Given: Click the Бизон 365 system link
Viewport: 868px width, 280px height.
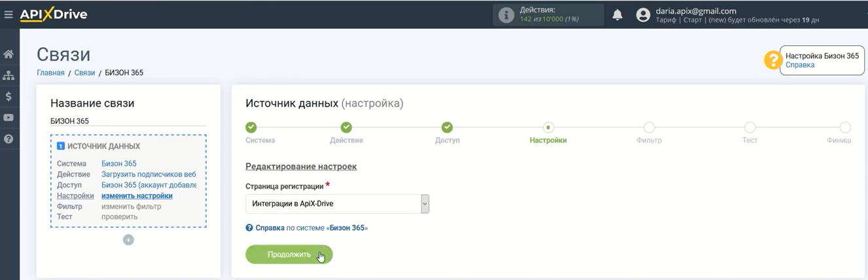Looking at the screenshot, I should pos(119,163).
